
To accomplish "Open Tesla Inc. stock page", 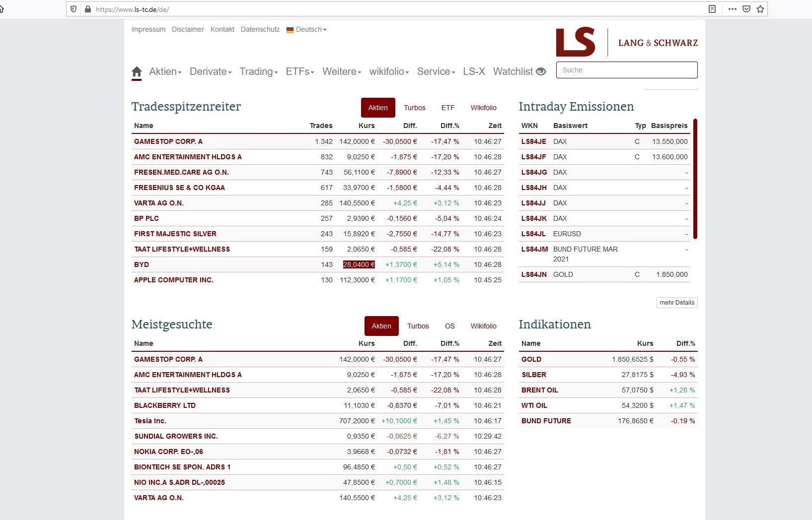I will tap(150, 421).
